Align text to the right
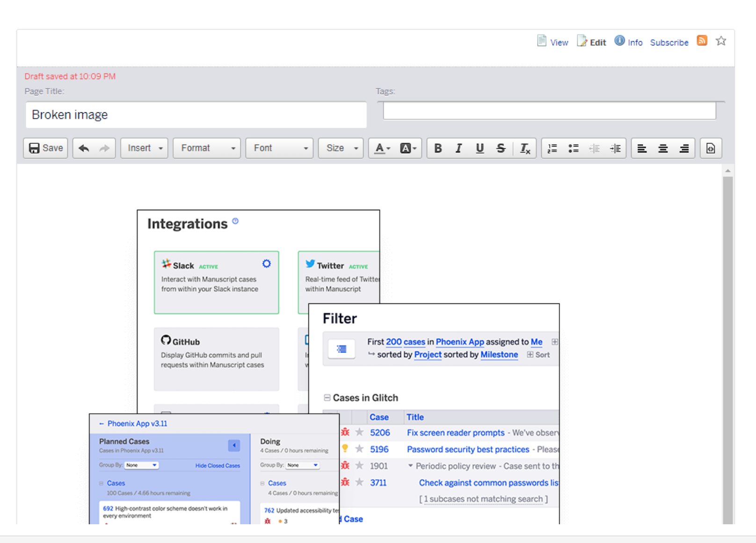 tap(684, 148)
